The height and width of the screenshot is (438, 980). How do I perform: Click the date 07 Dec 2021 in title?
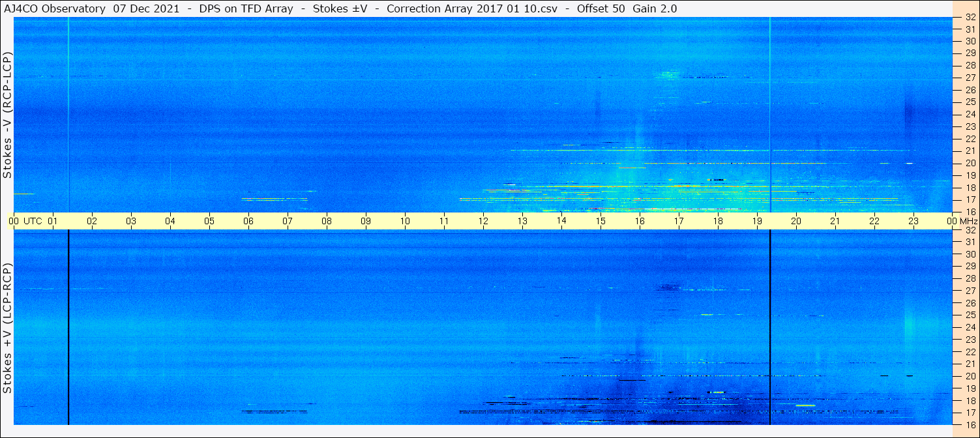tap(146, 8)
